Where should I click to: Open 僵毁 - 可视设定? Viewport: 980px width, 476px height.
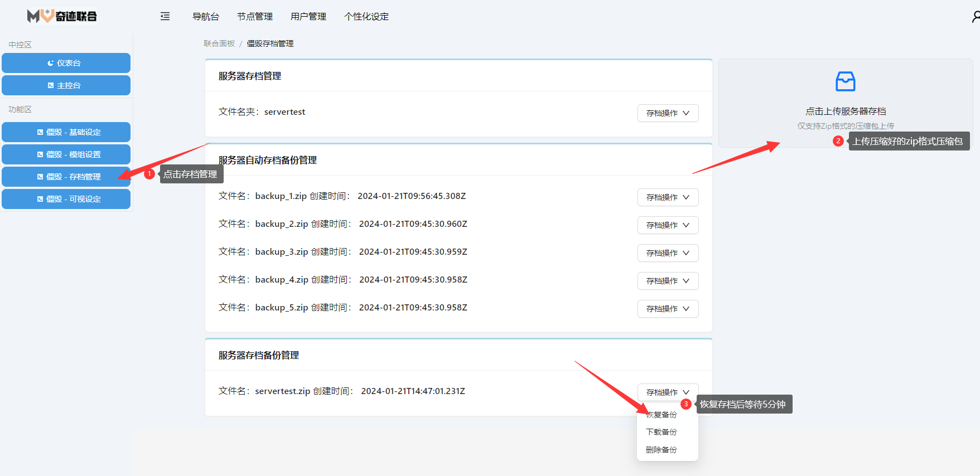pos(66,199)
